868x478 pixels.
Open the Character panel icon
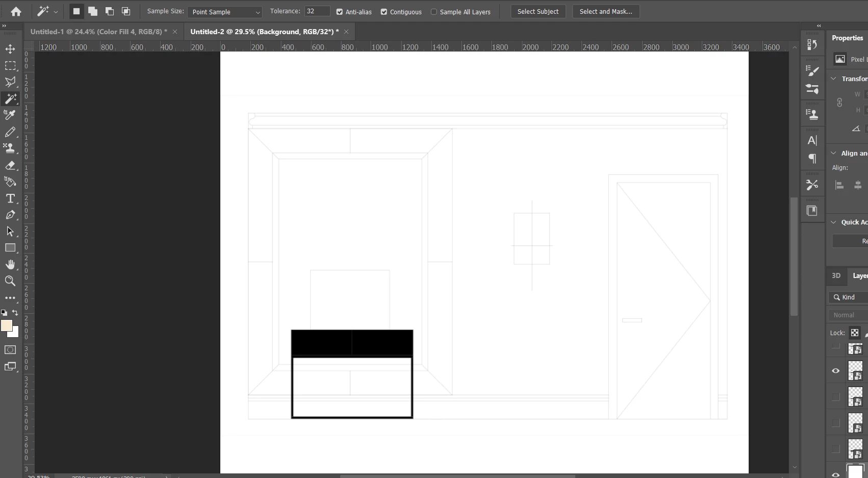pyautogui.click(x=812, y=140)
